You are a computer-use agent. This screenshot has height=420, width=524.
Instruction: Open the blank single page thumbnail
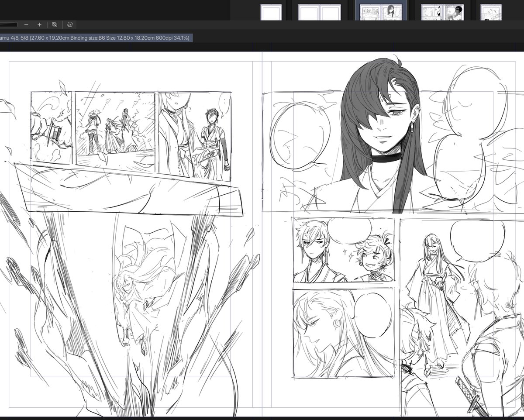[x=271, y=12]
